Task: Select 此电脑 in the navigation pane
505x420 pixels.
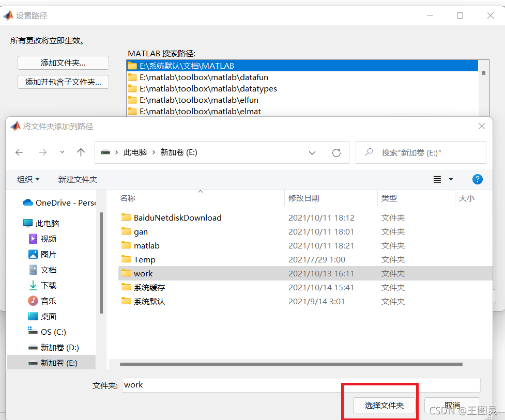Action: pos(41,223)
